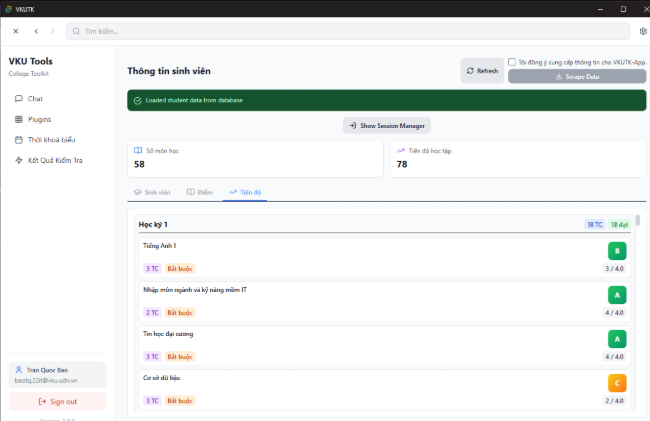Select Nhập môn ngành và kỹ năng mềm IT
This screenshot has height=421, width=650.
[x=195, y=290]
